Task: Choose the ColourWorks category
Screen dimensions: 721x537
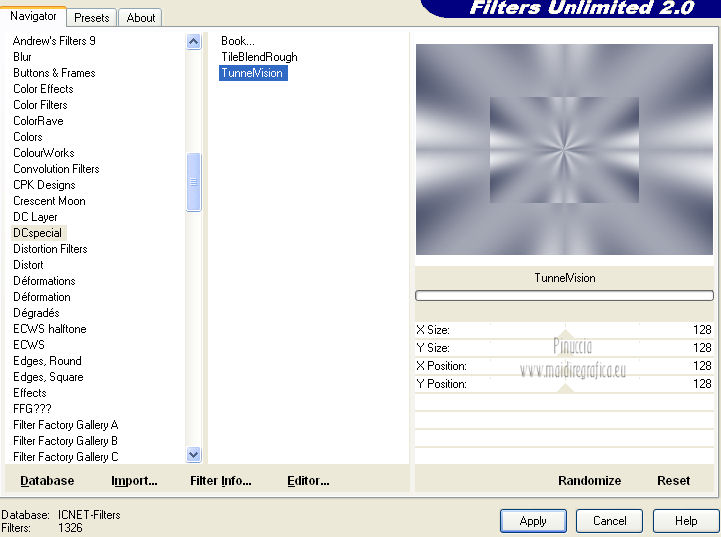Action: [x=44, y=153]
